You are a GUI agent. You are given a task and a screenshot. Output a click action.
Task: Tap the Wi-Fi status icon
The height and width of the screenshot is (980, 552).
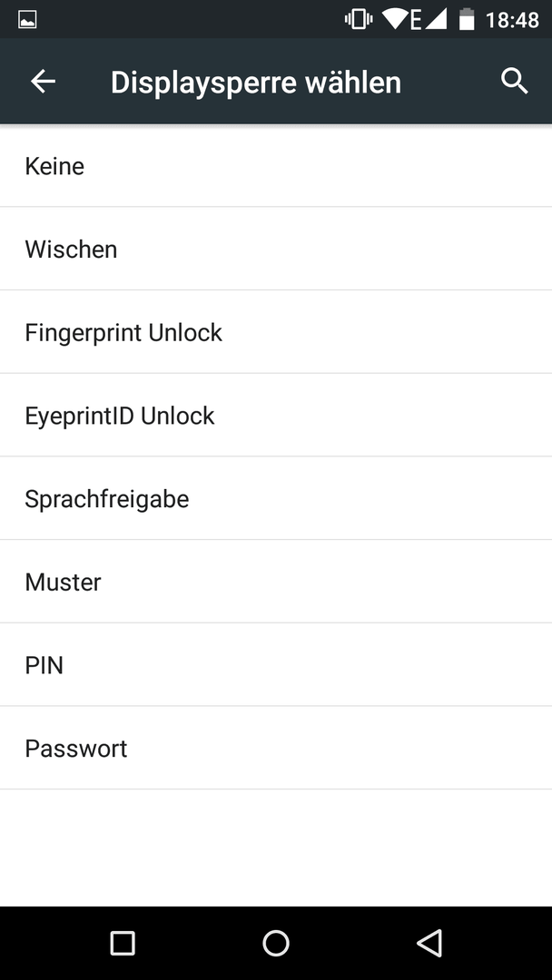pyautogui.click(x=395, y=19)
